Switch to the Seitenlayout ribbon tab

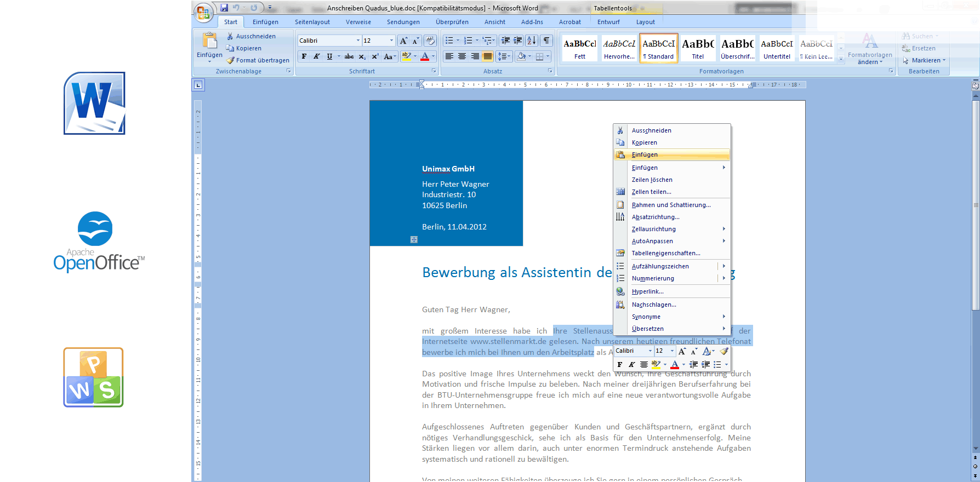tap(312, 22)
